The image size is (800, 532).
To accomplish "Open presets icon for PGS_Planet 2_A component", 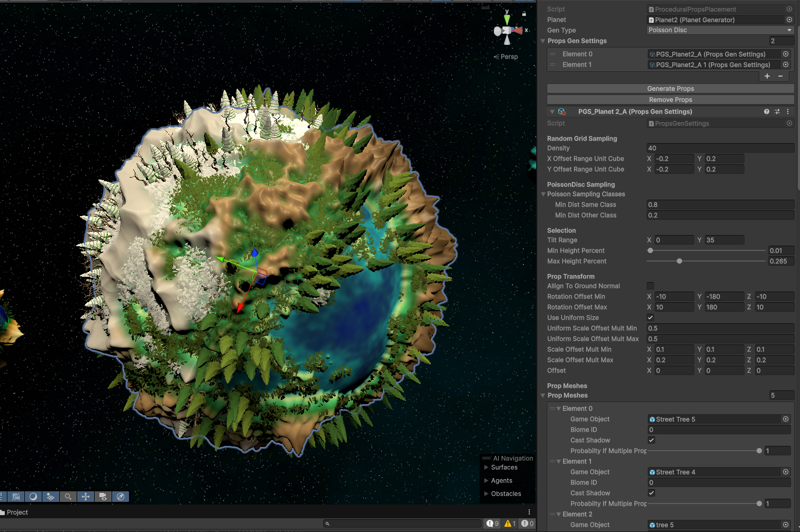I will click(777, 111).
